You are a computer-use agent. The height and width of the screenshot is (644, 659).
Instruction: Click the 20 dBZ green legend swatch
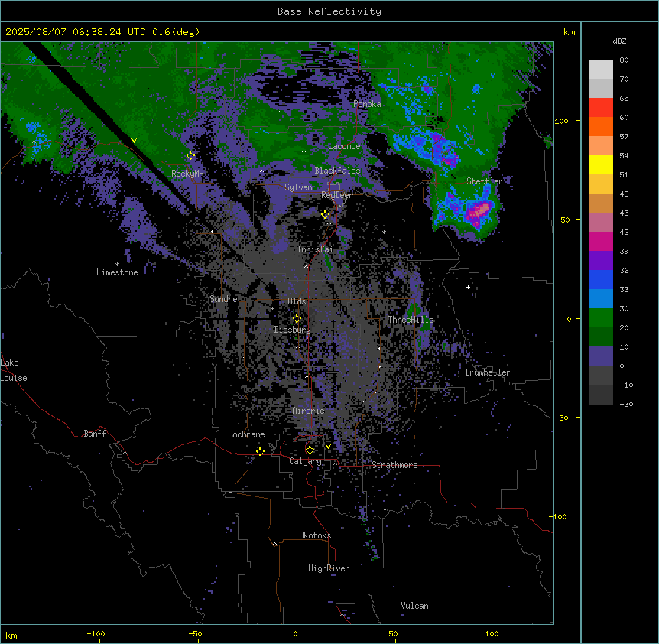pos(601,318)
